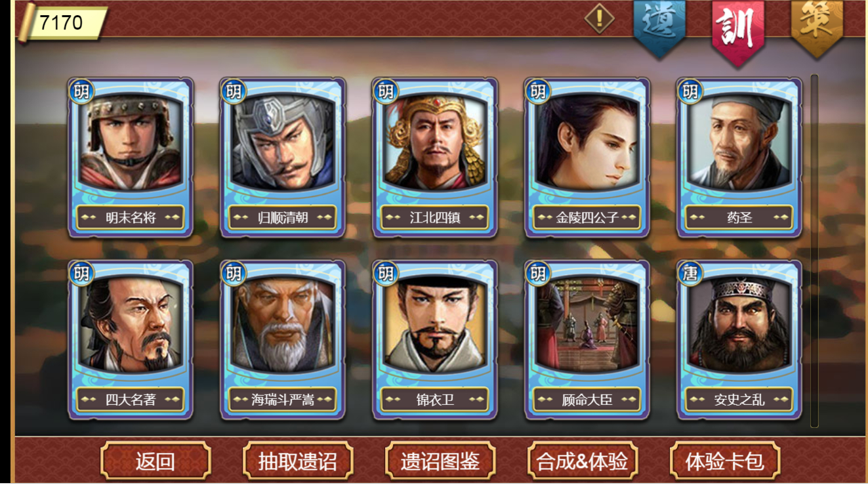This screenshot has height=485, width=868.
Task: Open the 遗诏图鉴 button
Action: [x=440, y=461]
